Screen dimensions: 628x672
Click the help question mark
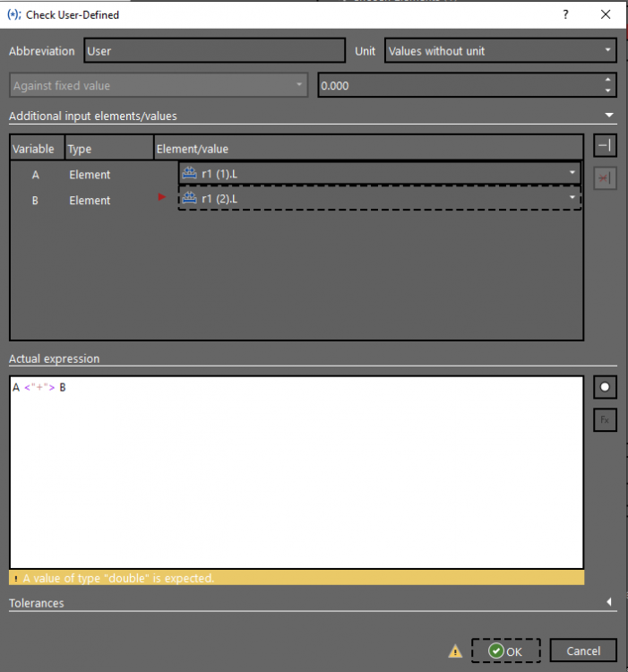tap(565, 14)
